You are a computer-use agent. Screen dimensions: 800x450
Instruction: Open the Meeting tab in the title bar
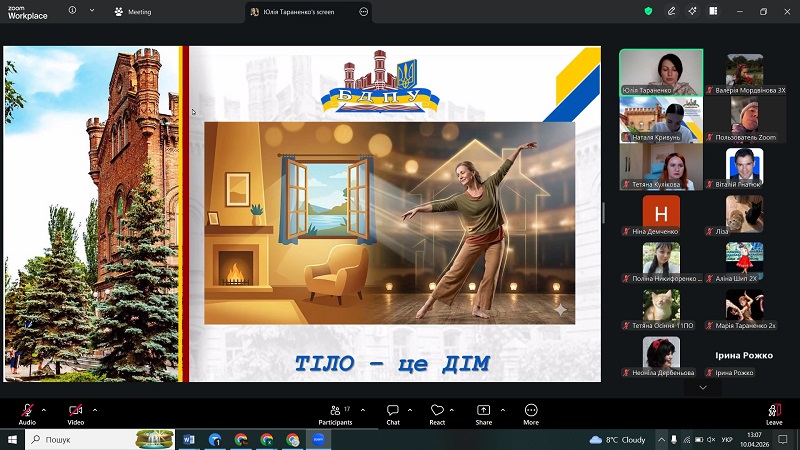click(x=133, y=12)
